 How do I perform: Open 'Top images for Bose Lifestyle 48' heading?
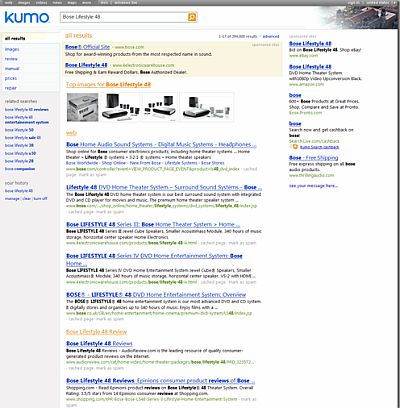pos(108,85)
